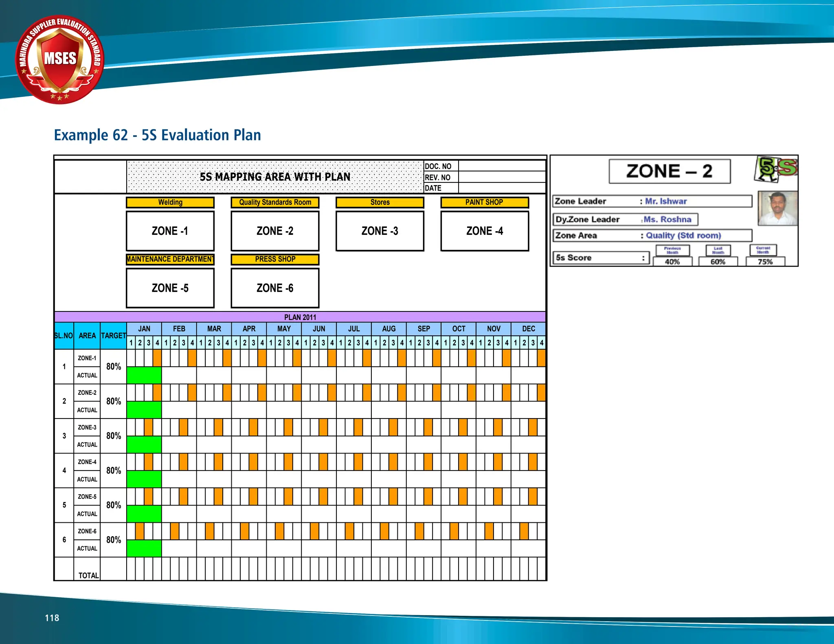
Task: Click the PAINT SHOP label
Action: pyautogui.click(x=485, y=202)
